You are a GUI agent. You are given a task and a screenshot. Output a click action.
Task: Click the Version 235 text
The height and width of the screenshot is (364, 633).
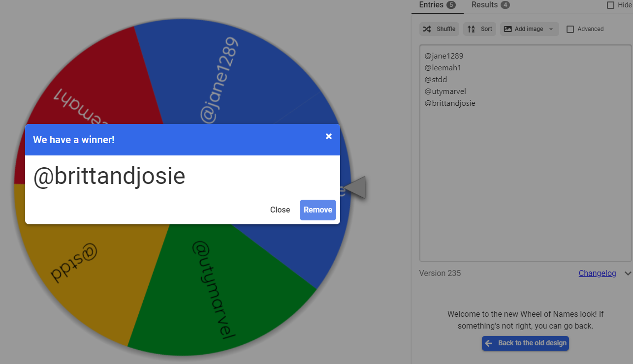[x=440, y=273]
